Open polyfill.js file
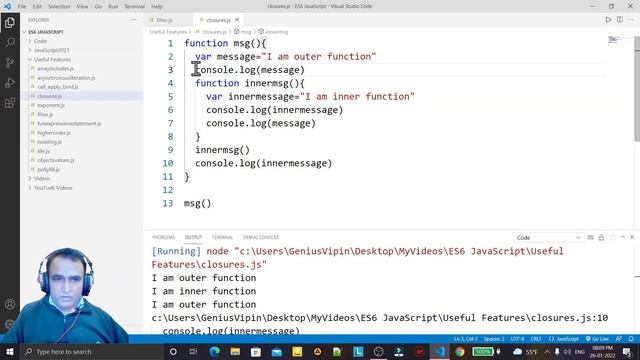 coord(48,169)
